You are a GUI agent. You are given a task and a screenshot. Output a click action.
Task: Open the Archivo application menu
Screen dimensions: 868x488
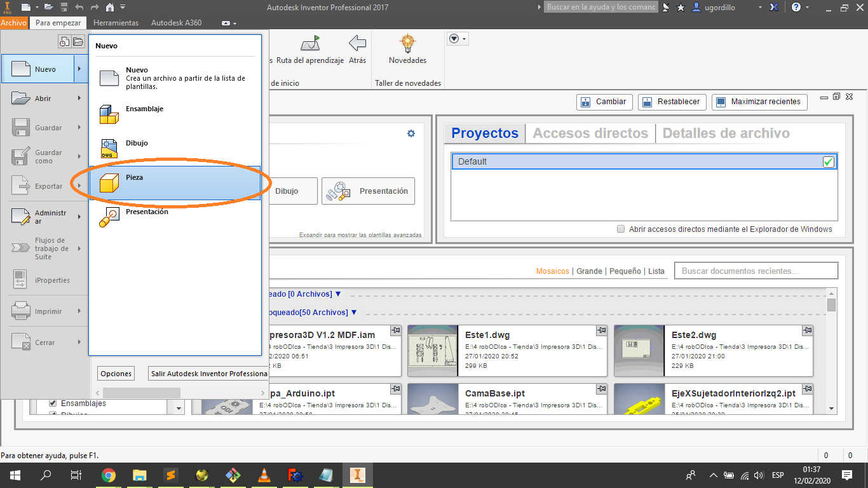[x=14, y=23]
